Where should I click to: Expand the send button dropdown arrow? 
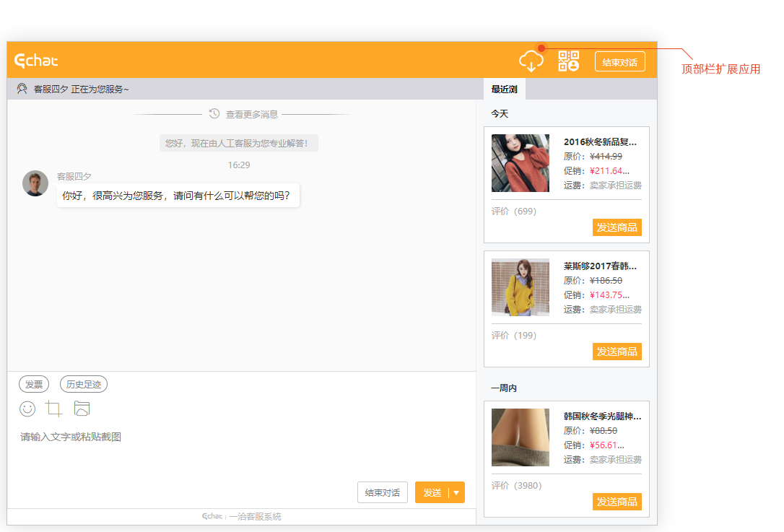(x=456, y=492)
